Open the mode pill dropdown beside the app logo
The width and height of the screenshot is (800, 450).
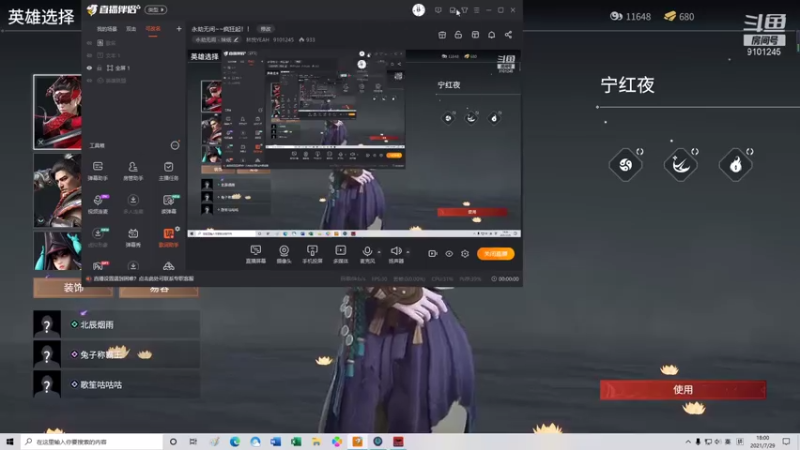pos(156,10)
